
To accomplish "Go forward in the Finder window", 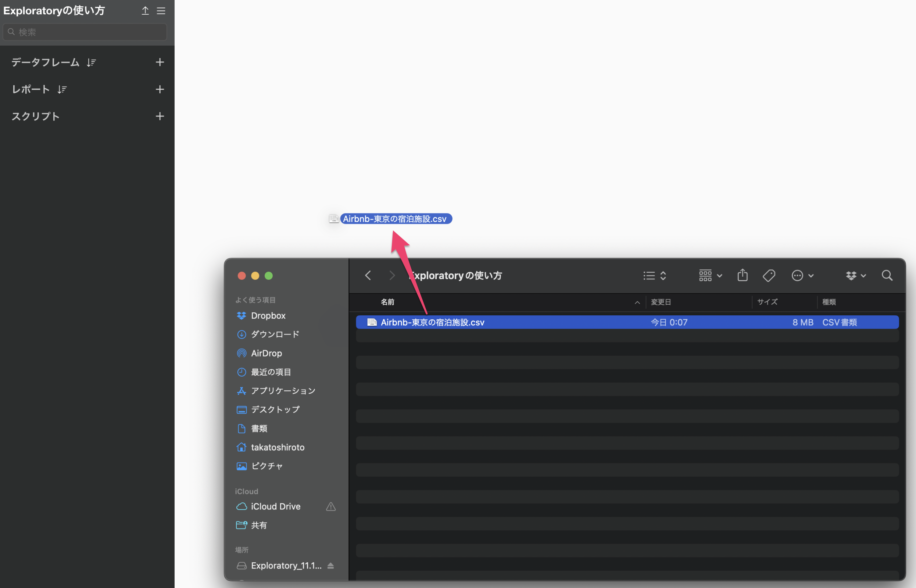I will (392, 275).
